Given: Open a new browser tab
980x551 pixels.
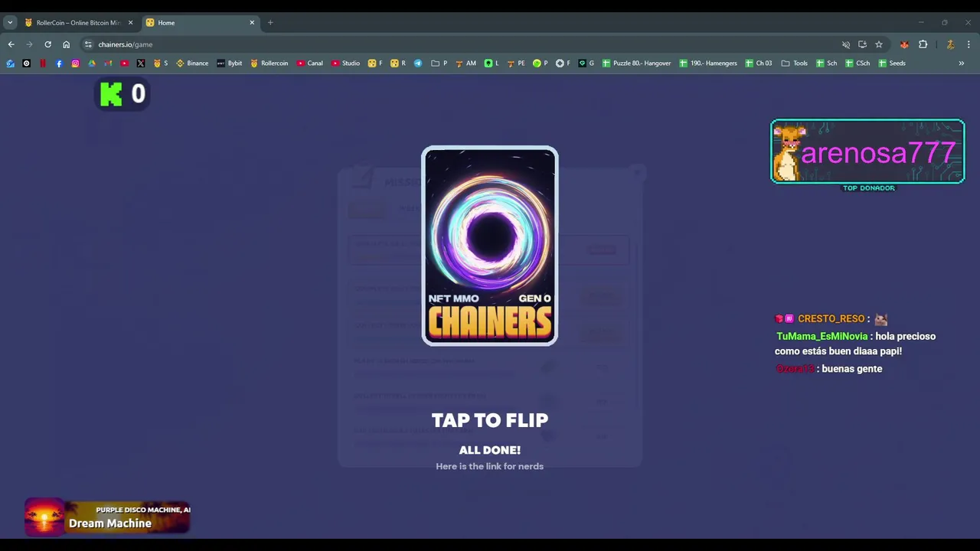Looking at the screenshot, I should click(x=270, y=22).
